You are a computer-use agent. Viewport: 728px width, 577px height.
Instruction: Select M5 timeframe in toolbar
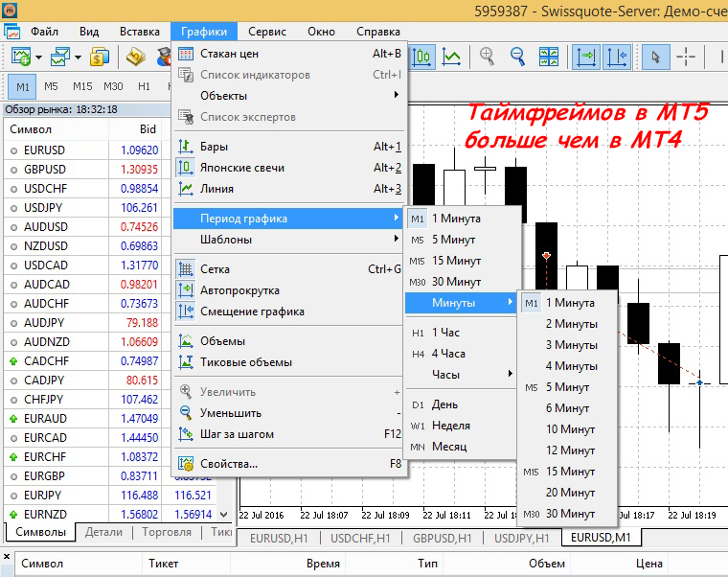[x=51, y=86]
